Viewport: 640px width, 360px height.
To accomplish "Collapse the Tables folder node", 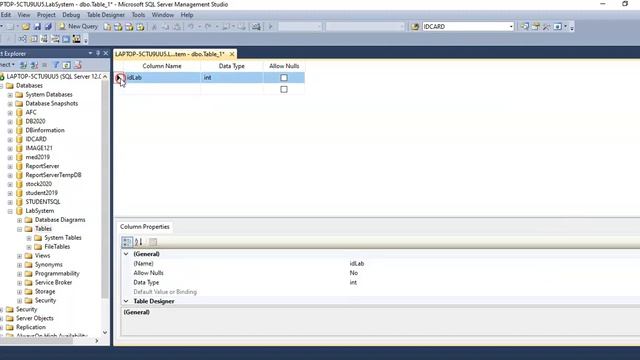I will pos(20,229).
